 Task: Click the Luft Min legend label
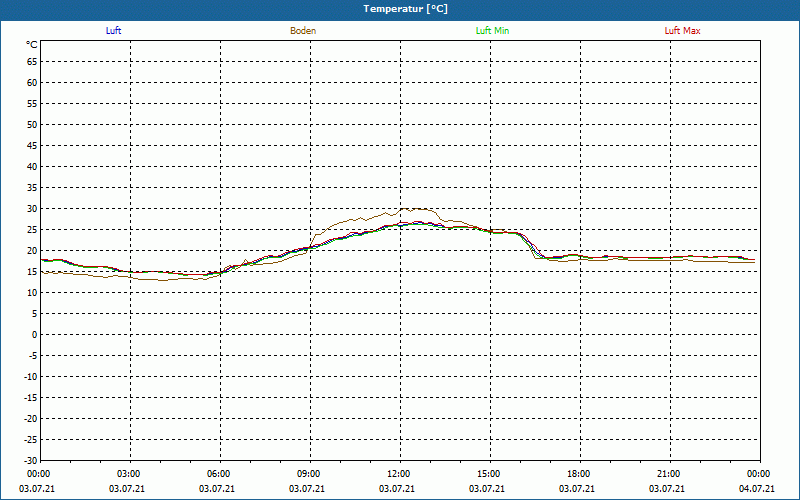tap(492, 31)
